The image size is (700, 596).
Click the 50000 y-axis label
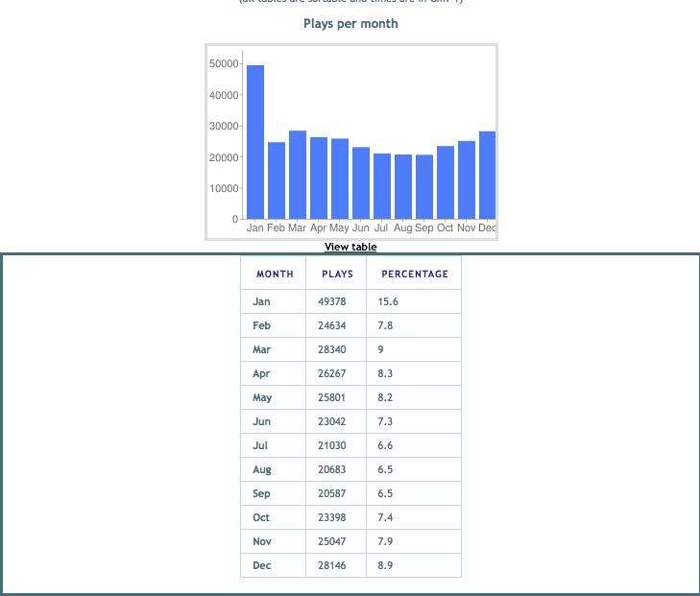pyautogui.click(x=224, y=63)
